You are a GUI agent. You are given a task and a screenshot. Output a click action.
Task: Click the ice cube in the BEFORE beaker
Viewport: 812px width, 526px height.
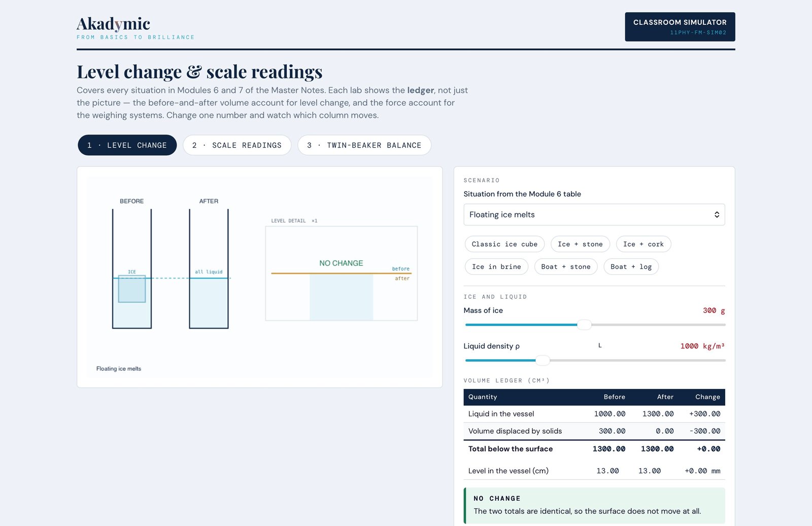point(132,289)
